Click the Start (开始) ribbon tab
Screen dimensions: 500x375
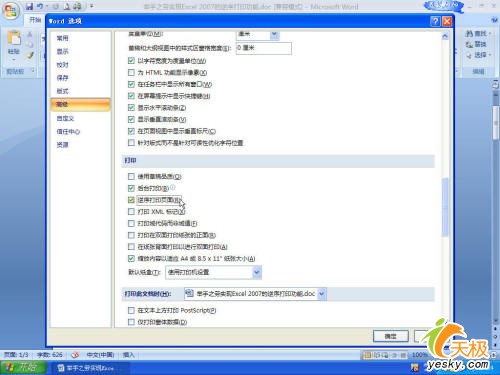click(35, 20)
